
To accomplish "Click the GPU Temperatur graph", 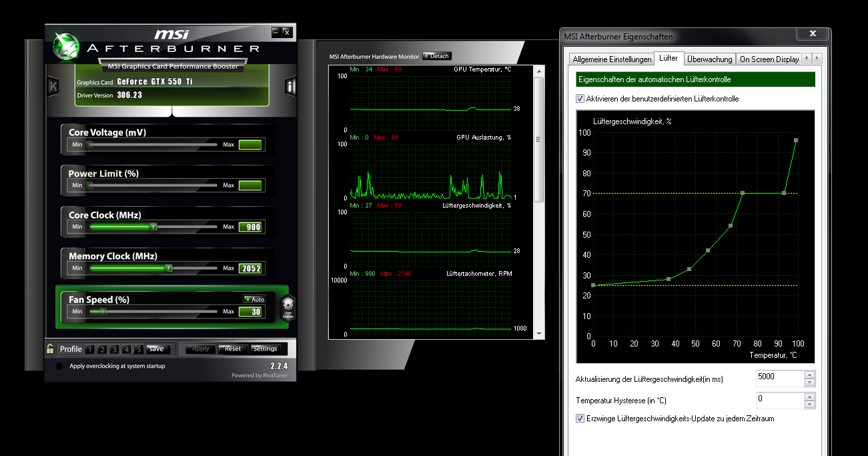I will click(x=430, y=102).
